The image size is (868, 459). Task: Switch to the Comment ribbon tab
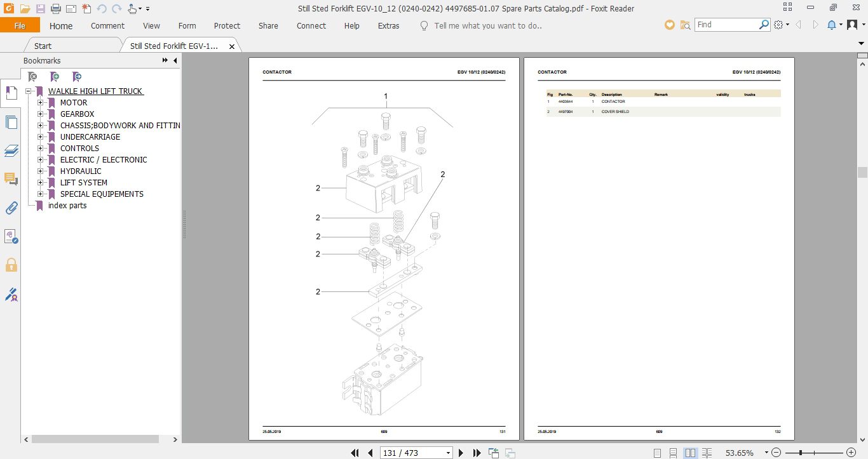click(x=107, y=26)
